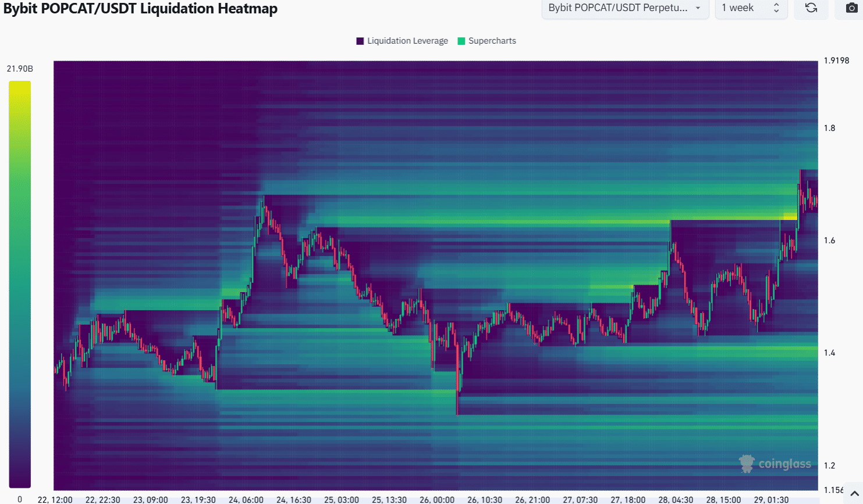863x504 pixels.
Task: Click the 22, 22:30 time axis label
Action: tap(103, 499)
